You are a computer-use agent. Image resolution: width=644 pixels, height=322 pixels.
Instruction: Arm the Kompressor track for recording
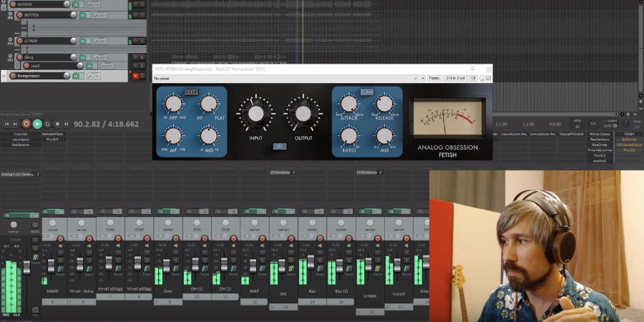(13, 76)
